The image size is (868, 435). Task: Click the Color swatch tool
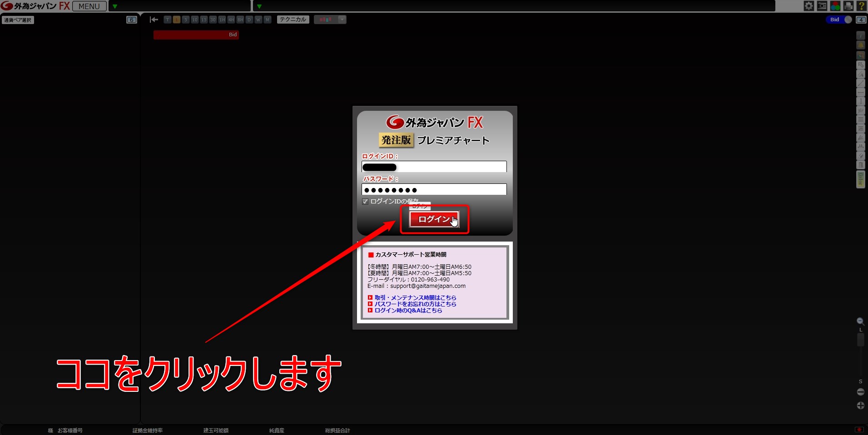[x=860, y=179]
